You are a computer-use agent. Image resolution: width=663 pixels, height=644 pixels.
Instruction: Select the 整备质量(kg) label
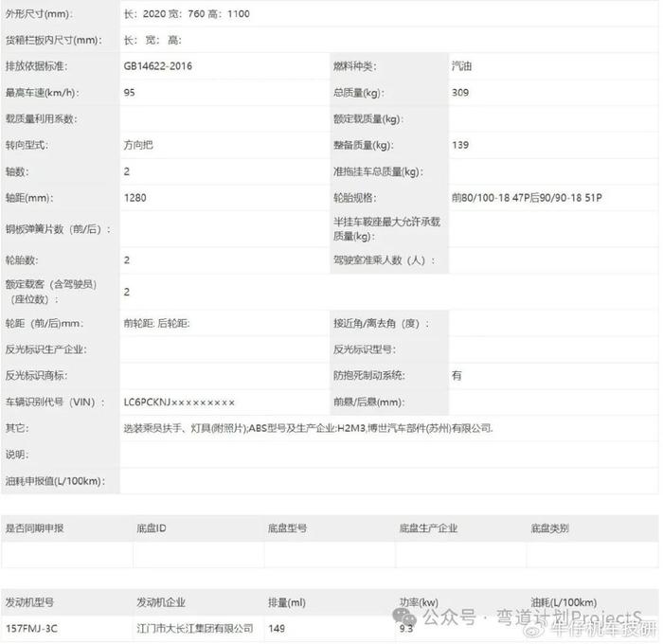tap(364, 145)
